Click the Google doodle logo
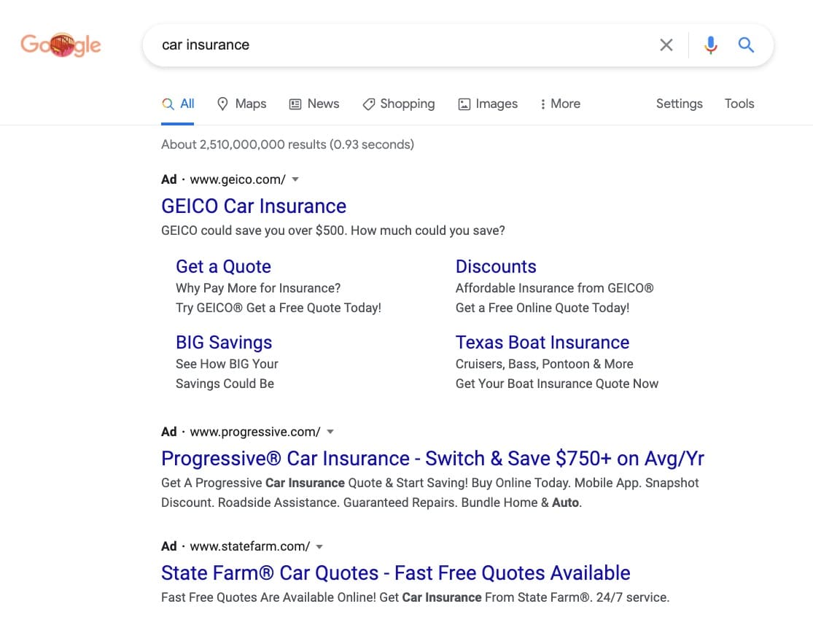The width and height of the screenshot is (813, 644). point(61,45)
